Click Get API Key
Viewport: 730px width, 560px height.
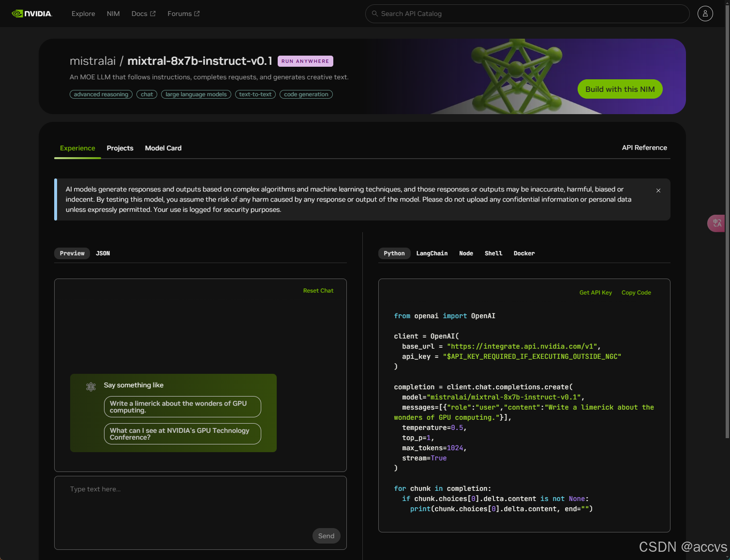[596, 293]
